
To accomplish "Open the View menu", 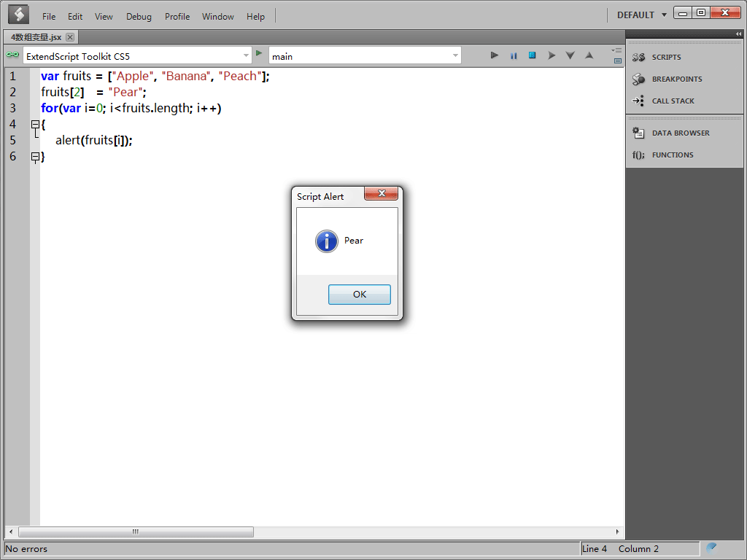I will tap(104, 17).
